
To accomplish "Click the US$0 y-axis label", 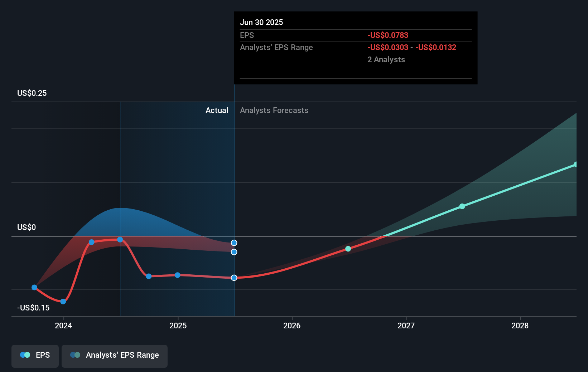I will [x=26, y=227].
